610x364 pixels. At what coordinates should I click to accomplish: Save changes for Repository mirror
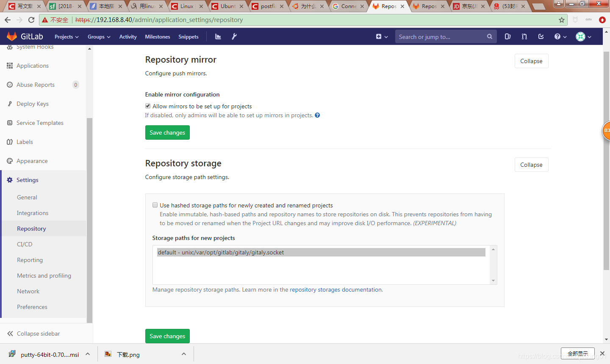[x=167, y=132]
